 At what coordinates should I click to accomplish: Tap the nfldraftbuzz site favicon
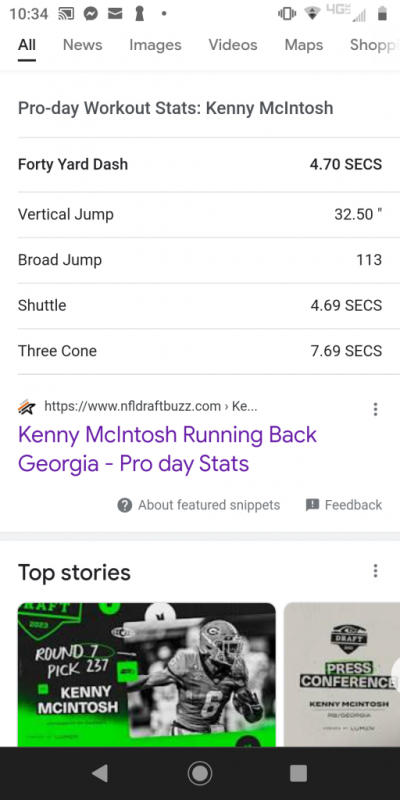[x=27, y=407]
